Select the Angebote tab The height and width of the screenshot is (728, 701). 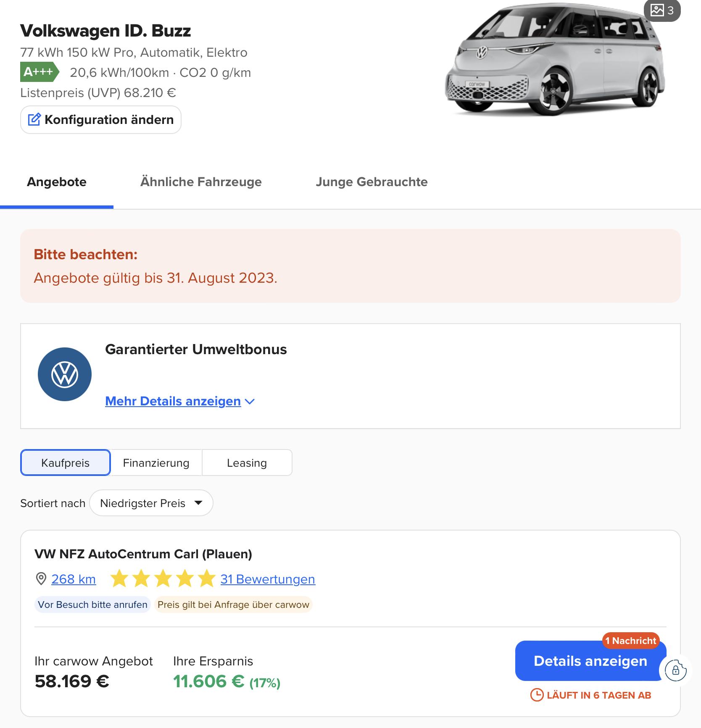coord(57,182)
